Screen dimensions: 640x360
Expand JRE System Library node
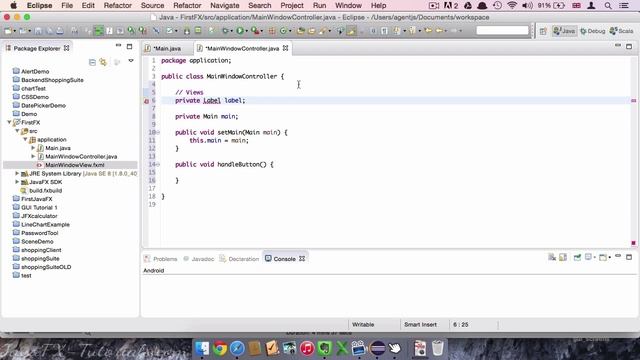(17, 173)
